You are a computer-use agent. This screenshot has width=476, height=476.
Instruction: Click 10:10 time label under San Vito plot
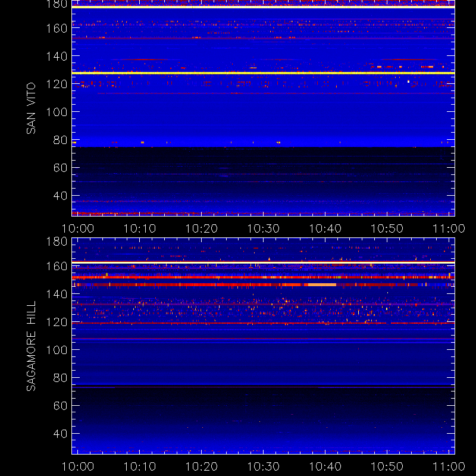140,228
